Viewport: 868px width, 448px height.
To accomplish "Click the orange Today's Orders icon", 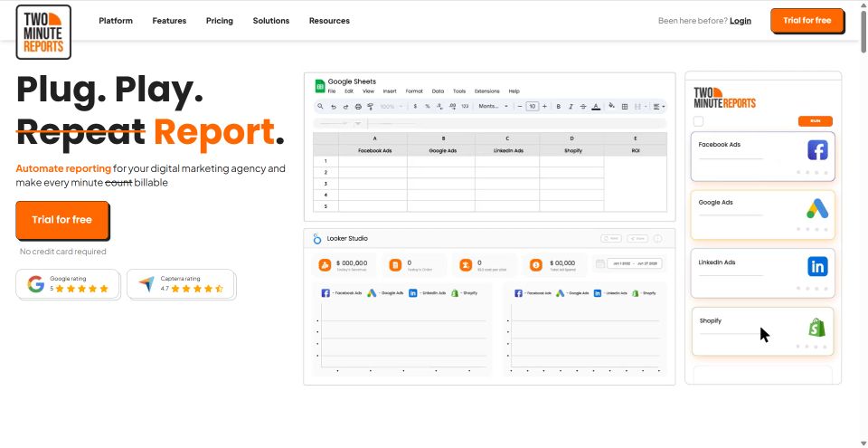I will [395, 265].
